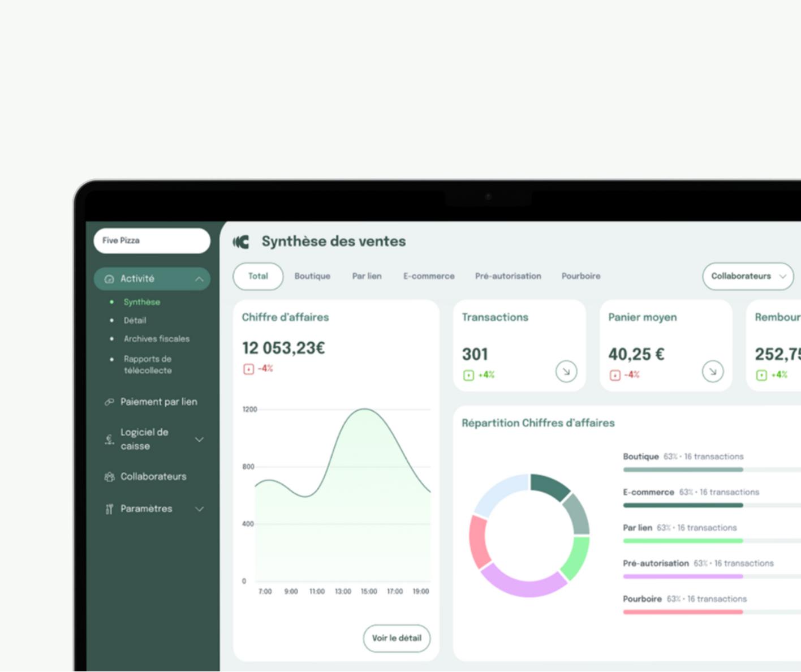Click the Logiciel de caisse register icon

109,440
